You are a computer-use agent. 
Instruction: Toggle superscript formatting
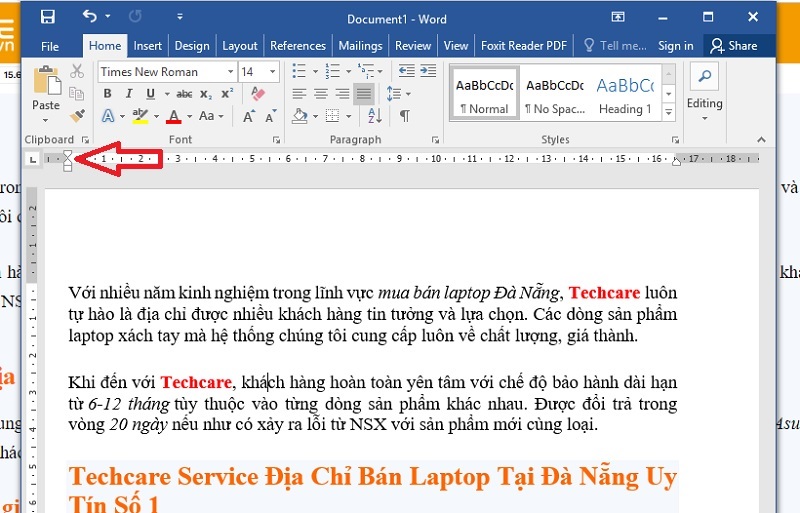tap(227, 94)
